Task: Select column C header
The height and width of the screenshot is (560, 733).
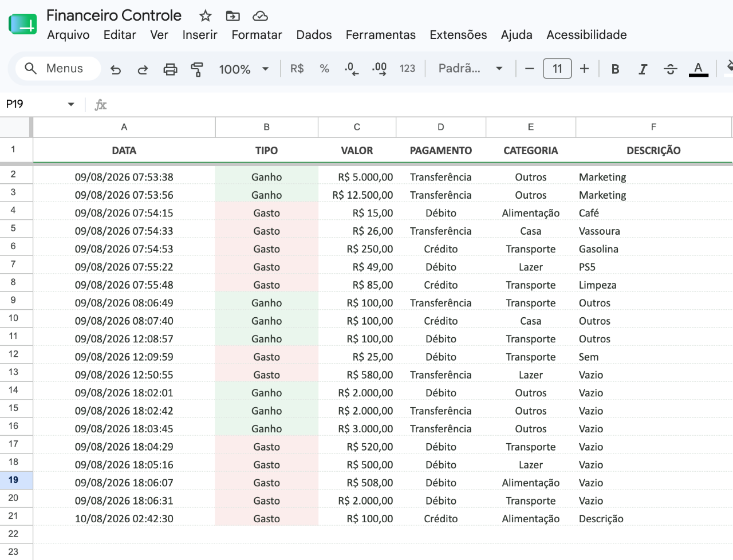Action: (357, 127)
